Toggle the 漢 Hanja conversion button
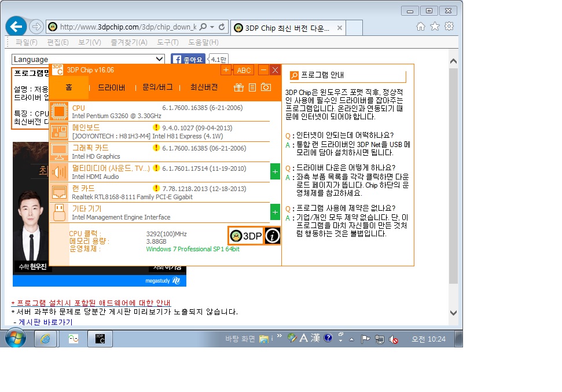The image size is (562, 392). pyautogui.click(x=315, y=338)
